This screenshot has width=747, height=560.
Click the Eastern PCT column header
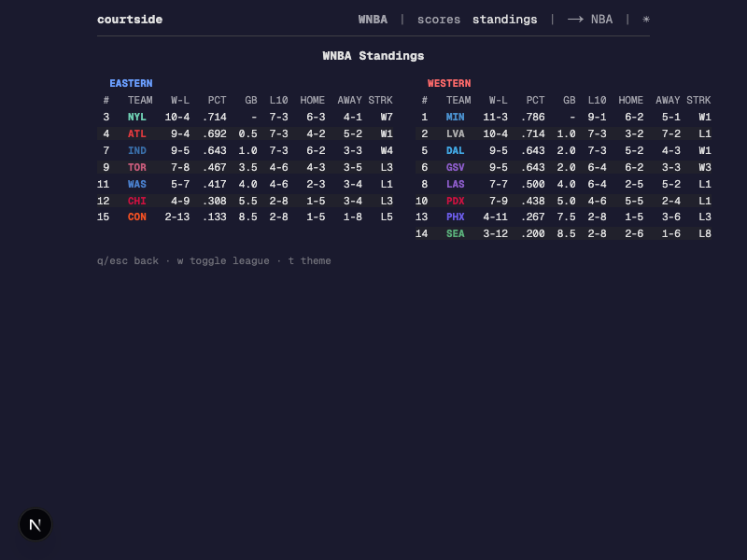click(x=217, y=101)
